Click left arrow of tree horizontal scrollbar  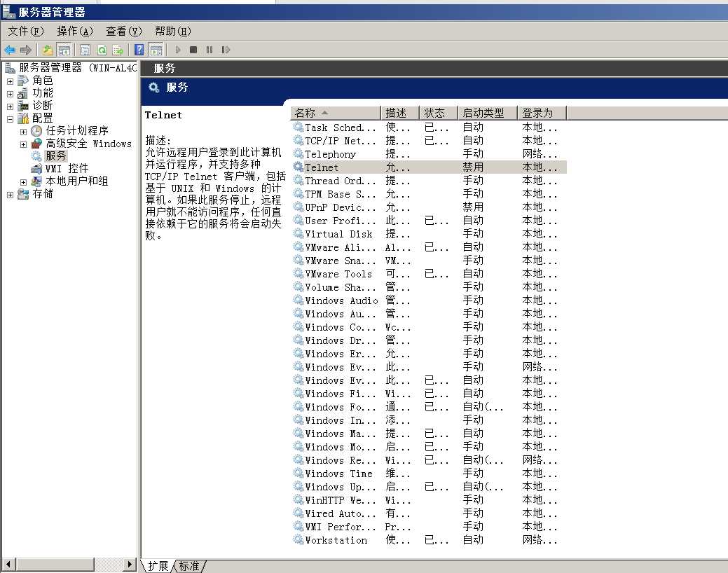click(8, 564)
